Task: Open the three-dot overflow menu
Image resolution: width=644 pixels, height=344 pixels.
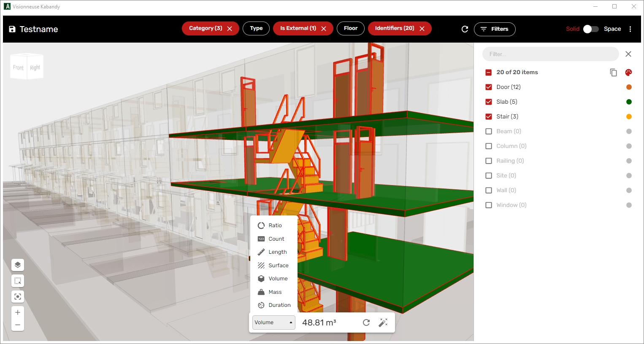Action: pos(630,29)
